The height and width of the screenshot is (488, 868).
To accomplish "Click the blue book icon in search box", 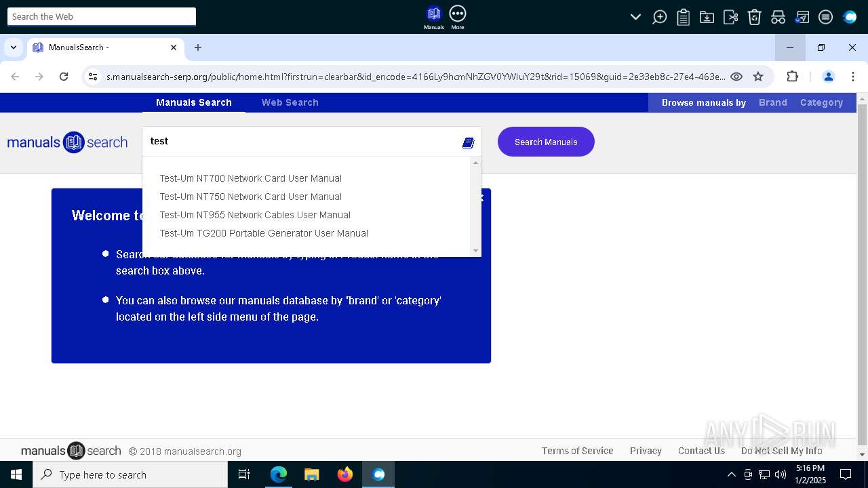I will point(468,142).
